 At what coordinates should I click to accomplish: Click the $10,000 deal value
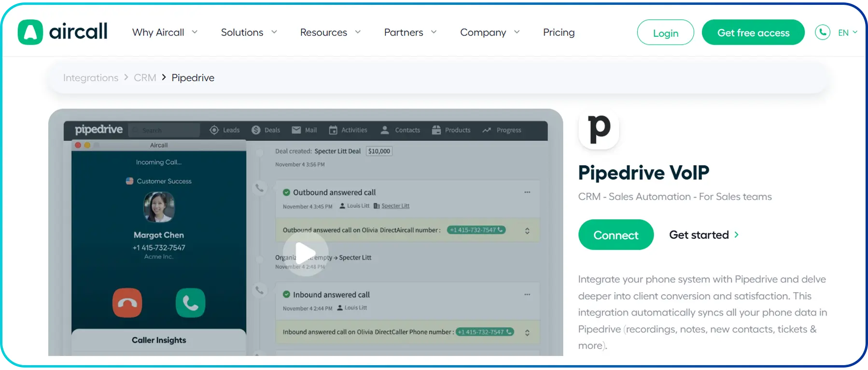tap(379, 151)
